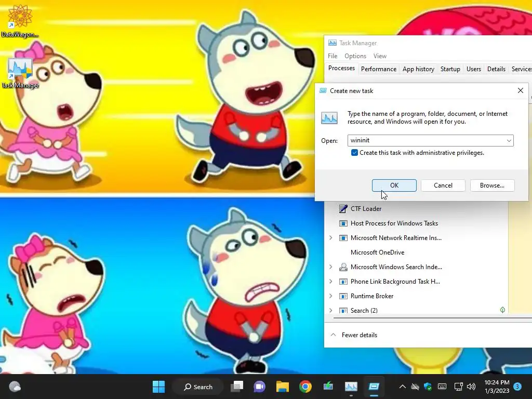The height and width of the screenshot is (399, 532).
Task: Open the View menu in Task Manager
Action: [x=380, y=56]
